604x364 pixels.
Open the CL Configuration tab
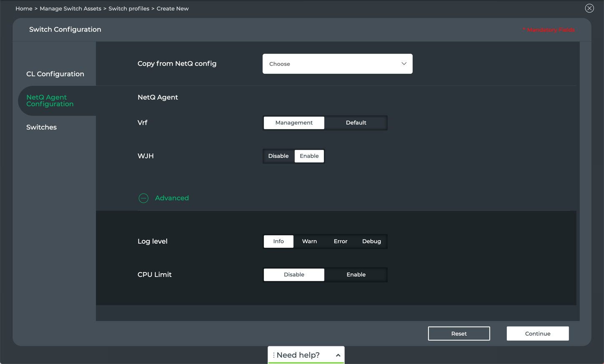pos(55,74)
